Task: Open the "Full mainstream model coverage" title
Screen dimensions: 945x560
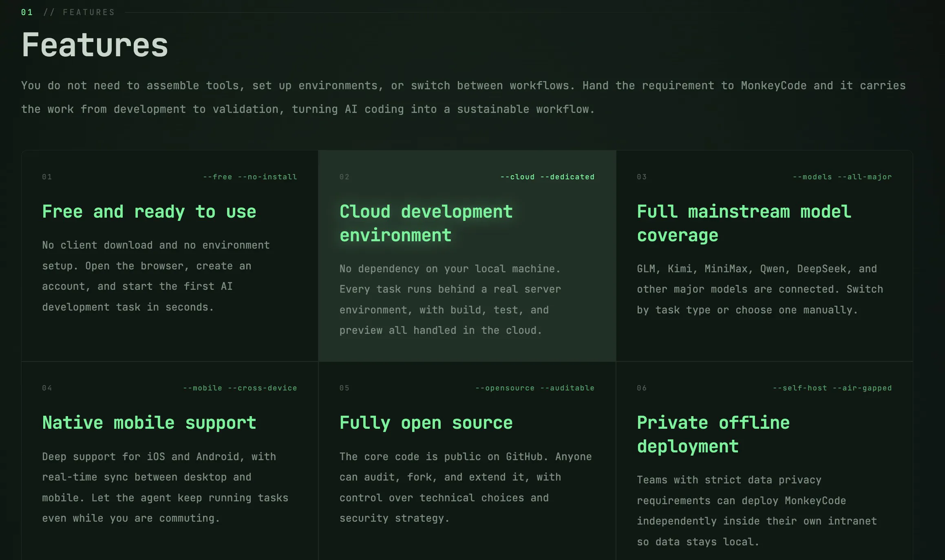Action: [744, 223]
